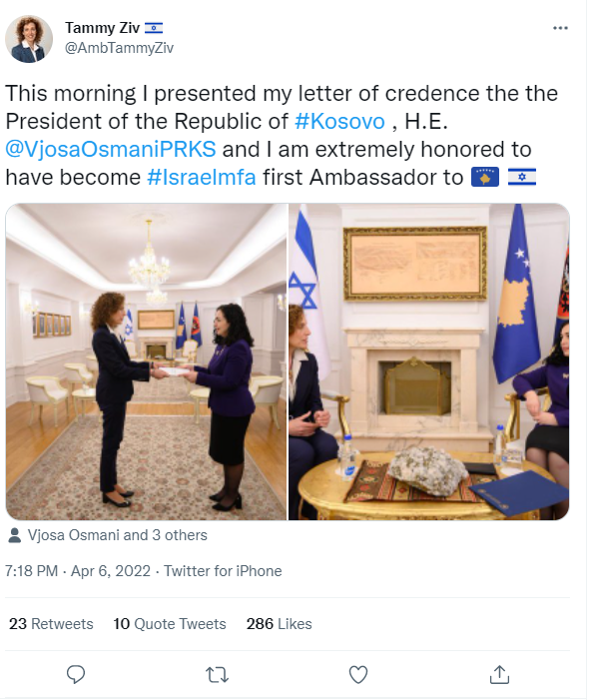Image resolution: width=603 pixels, height=700 pixels.
Task: Open the three-dot more options menu
Action: coord(560,28)
